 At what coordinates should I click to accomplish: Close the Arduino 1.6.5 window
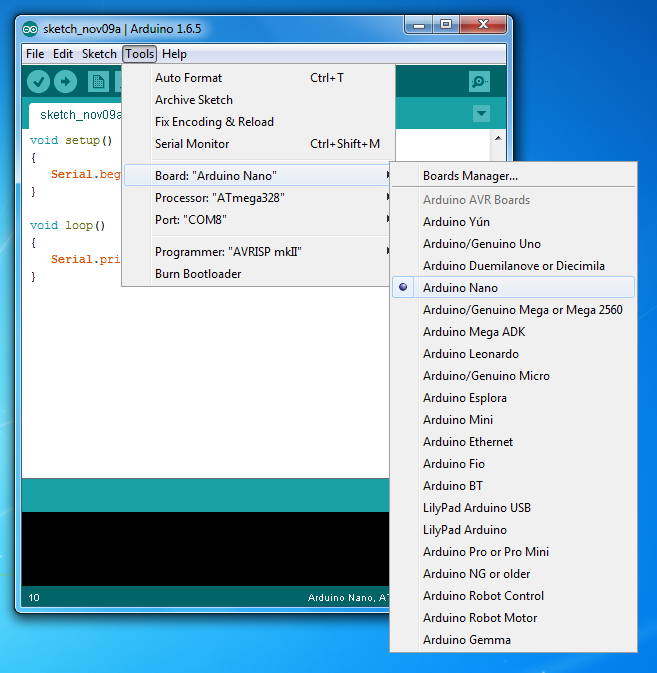483,25
